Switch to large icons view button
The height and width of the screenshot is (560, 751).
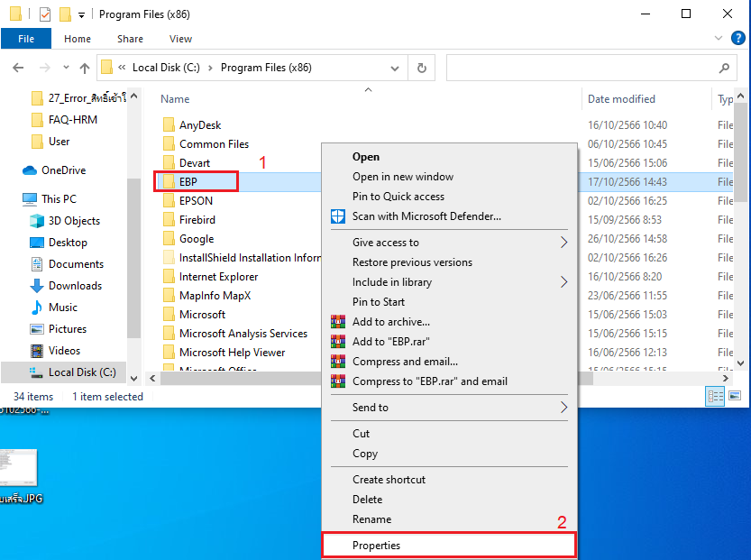point(735,396)
